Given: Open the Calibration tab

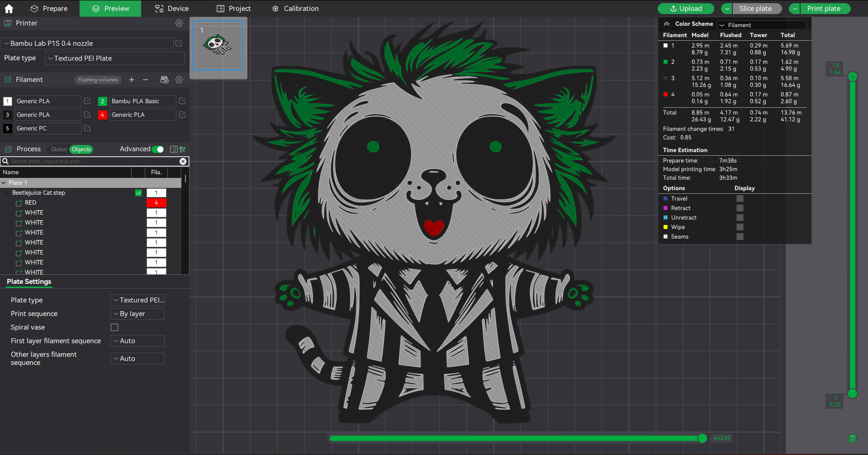Looking at the screenshot, I should (295, 9).
